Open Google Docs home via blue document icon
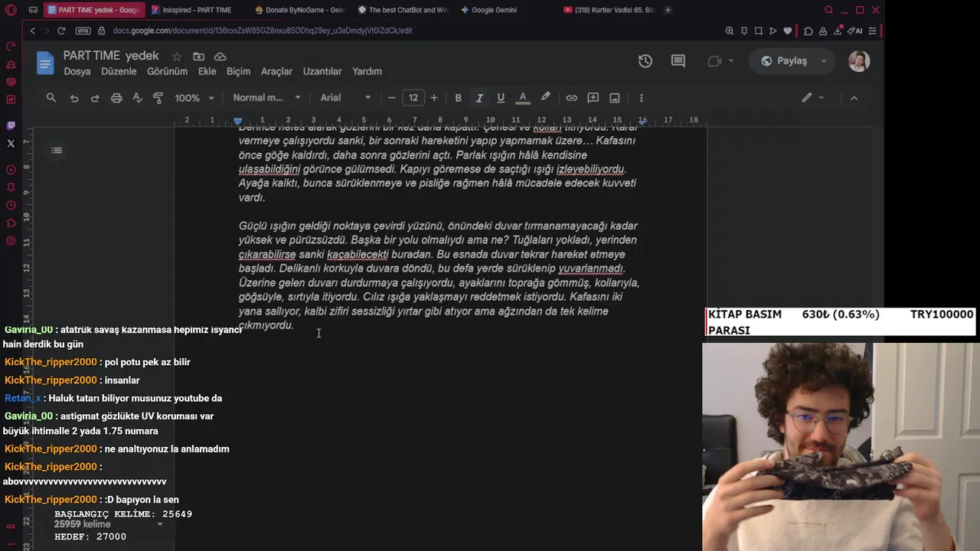 (45, 63)
